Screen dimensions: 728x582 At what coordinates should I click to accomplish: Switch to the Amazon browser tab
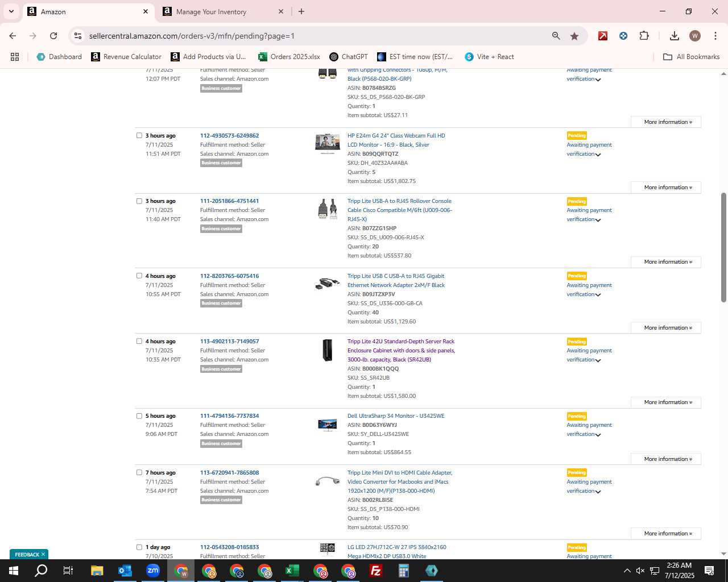pyautogui.click(x=88, y=11)
